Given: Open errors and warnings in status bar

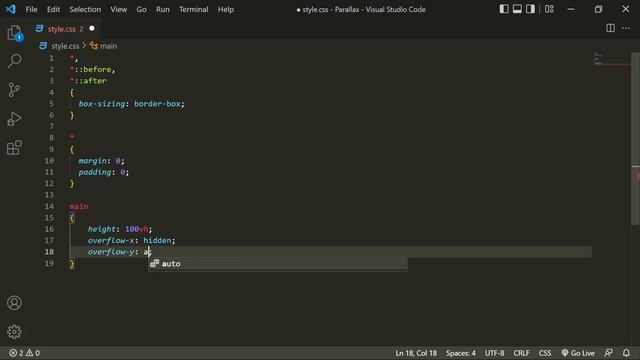Looking at the screenshot, I should click(24, 353).
